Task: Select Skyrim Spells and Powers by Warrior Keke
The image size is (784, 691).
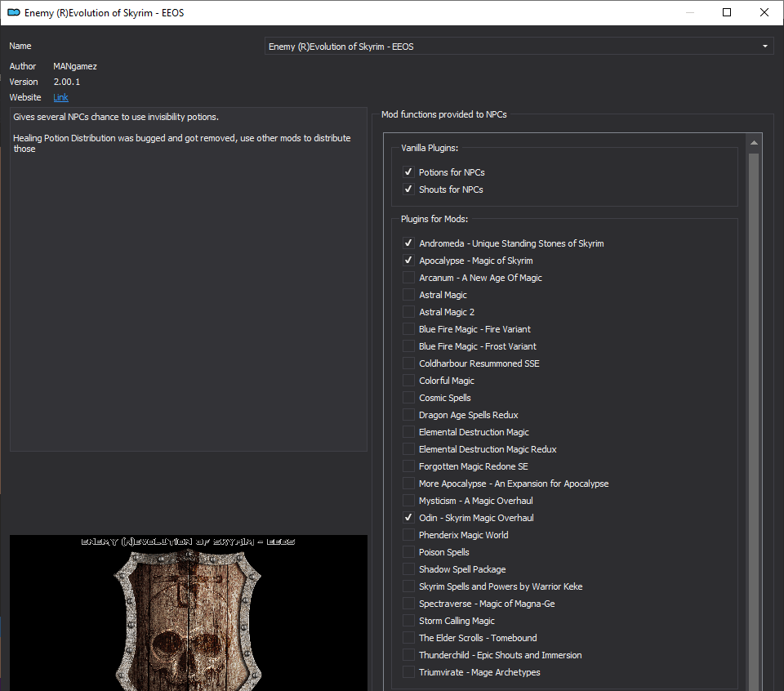Action: tap(408, 586)
